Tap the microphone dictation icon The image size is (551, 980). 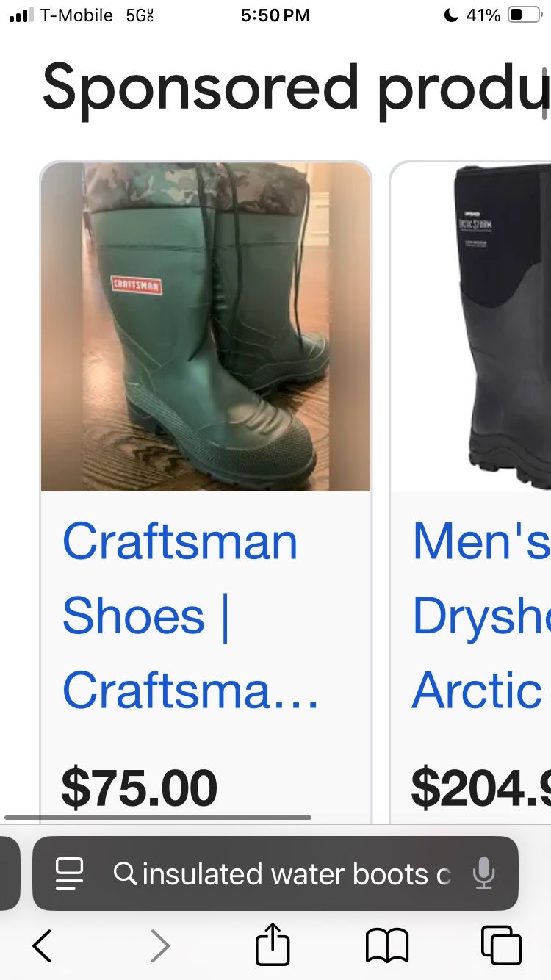pyautogui.click(x=483, y=873)
